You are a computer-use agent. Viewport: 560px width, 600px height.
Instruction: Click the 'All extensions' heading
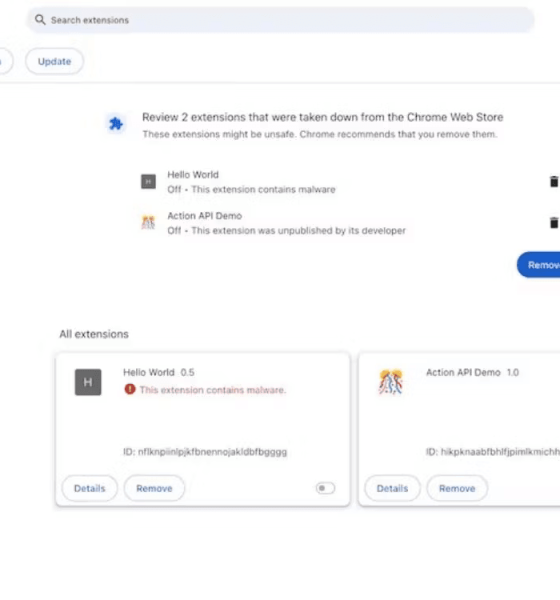[x=94, y=334]
